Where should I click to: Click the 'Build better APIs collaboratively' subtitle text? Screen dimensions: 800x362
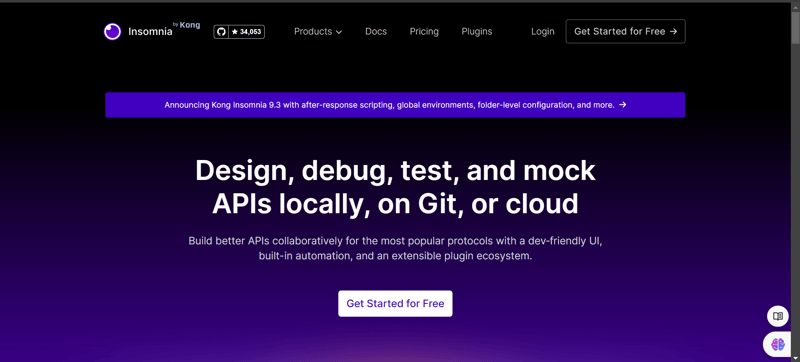(x=395, y=248)
